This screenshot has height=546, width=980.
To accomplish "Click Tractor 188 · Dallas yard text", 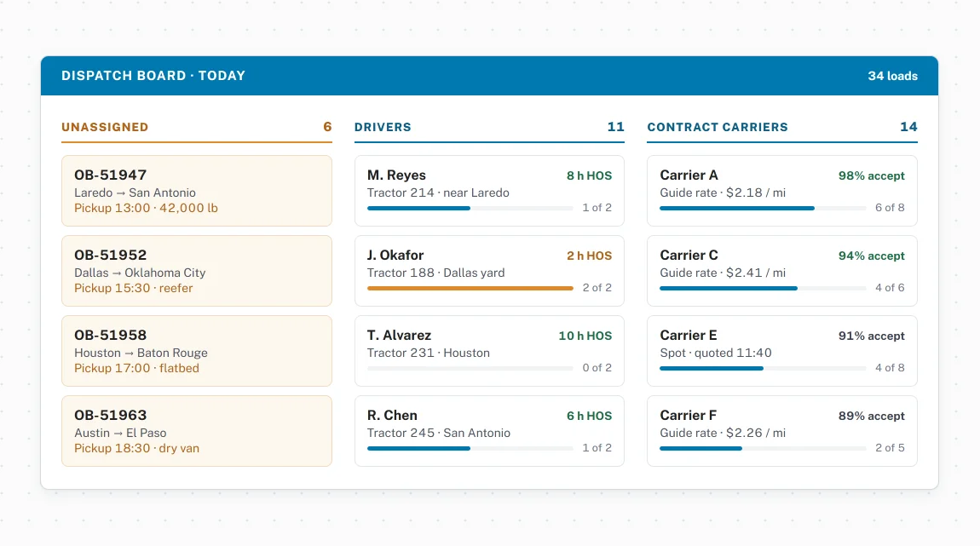I will pos(435,273).
